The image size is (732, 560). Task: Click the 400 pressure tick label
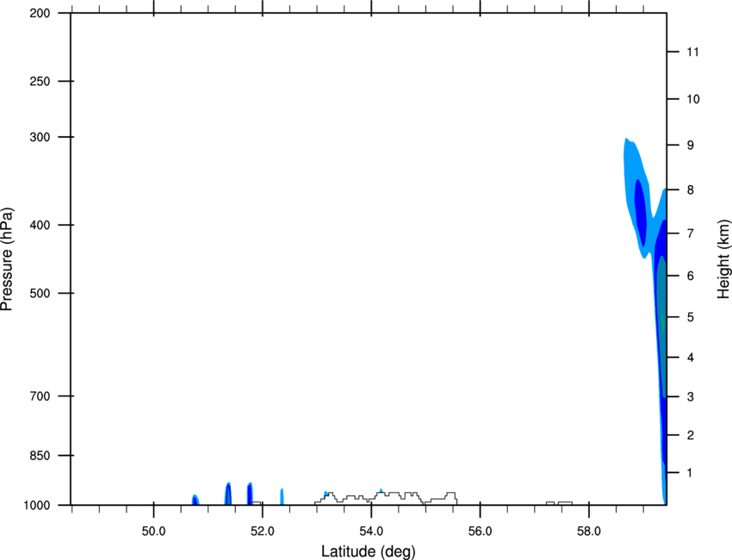coord(40,225)
